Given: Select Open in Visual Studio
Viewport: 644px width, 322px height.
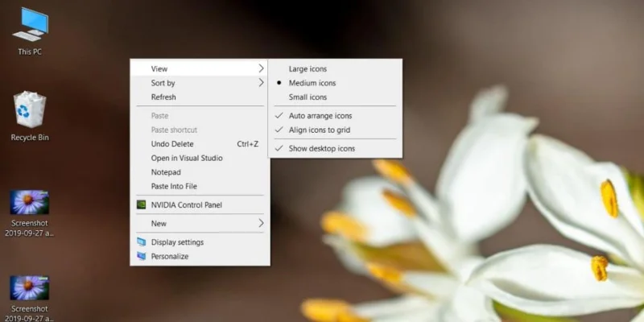Looking at the screenshot, I should point(200,158).
